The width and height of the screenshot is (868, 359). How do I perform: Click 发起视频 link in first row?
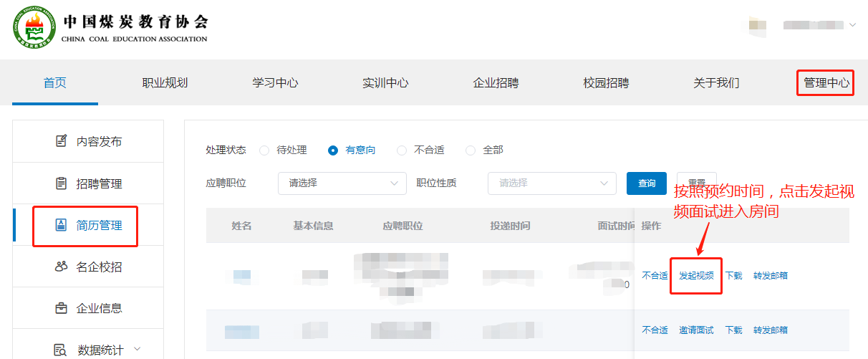pos(696,275)
